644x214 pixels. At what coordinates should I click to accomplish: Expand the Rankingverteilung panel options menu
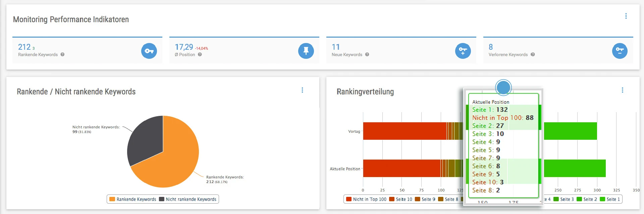point(623,90)
